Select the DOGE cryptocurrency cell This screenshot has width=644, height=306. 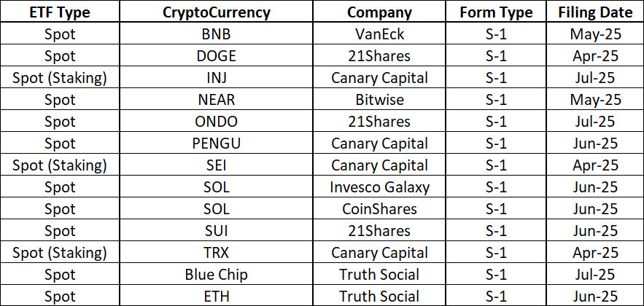[217, 55]
